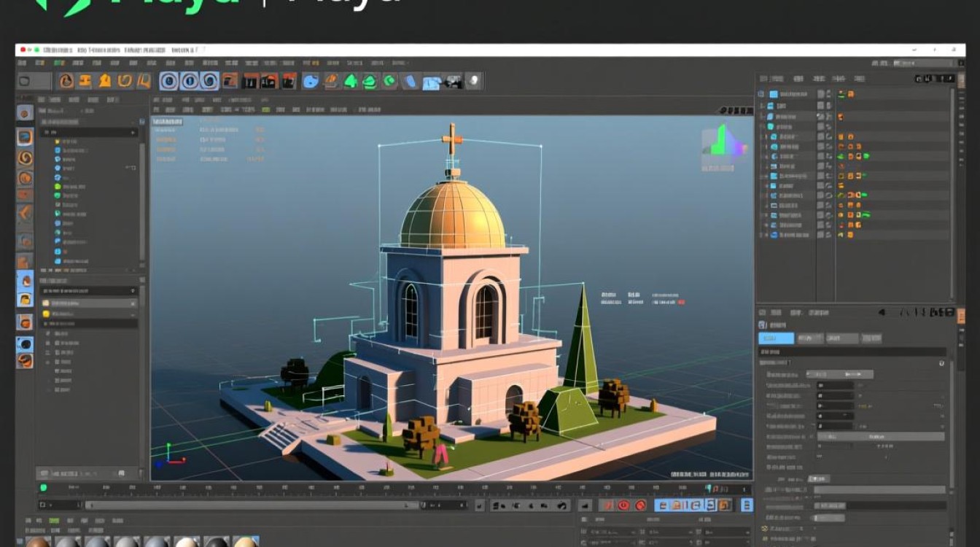Toggle visibility square of the last object manager row
The height and width of the screenshot is (547, 980).
coord(821,236)
